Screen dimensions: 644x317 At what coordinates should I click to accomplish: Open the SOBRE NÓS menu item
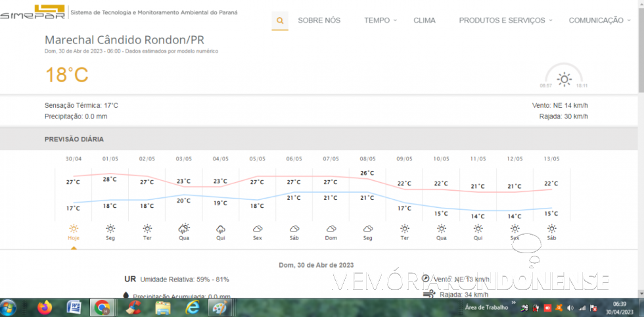pos(319,20)
